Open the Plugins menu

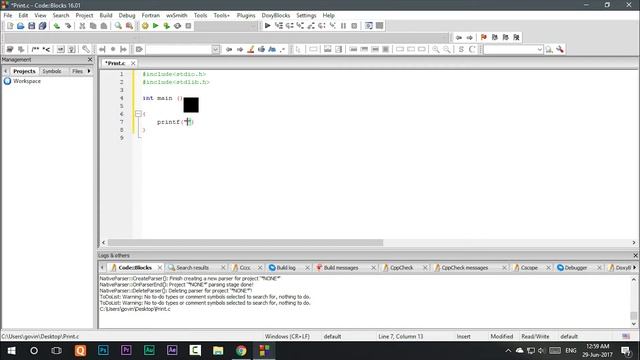coord(246,15)
